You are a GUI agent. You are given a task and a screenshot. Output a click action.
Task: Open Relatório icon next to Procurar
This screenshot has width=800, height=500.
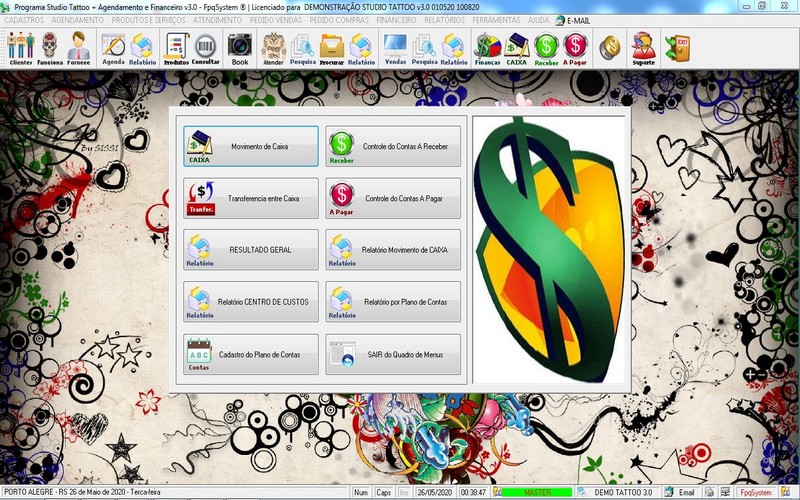[361, 48]
